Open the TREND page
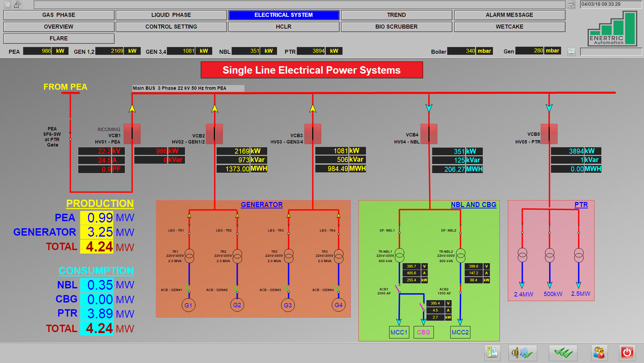 coord(396,15)
